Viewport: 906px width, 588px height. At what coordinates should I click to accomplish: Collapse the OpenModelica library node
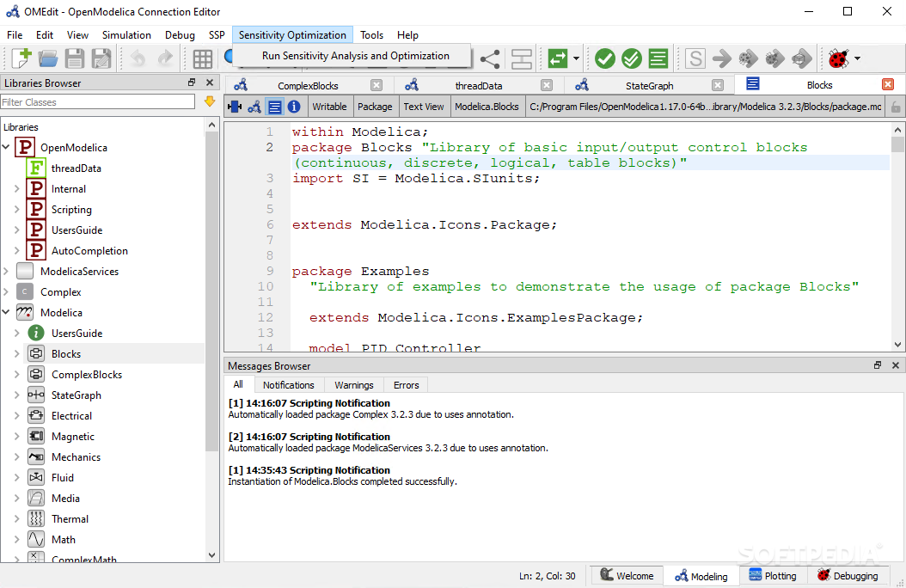click(6, 147)
